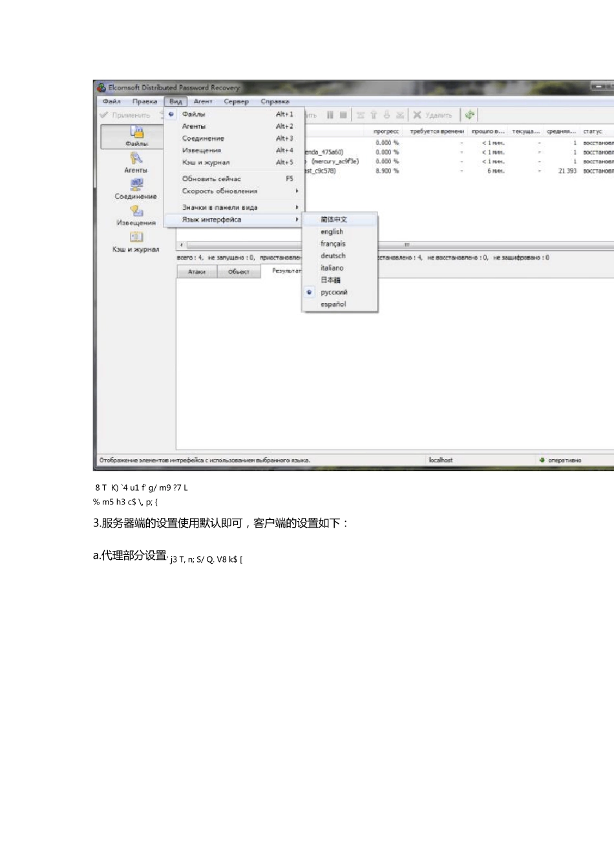
Task: Click the Elcomsoft application icon in title bar
Action: 101,88
